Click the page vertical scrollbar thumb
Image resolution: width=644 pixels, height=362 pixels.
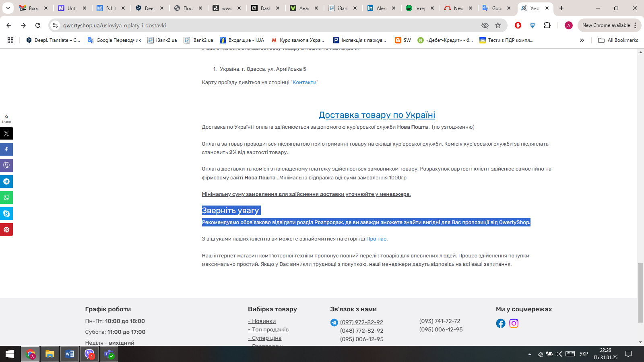tap(640, 292)
